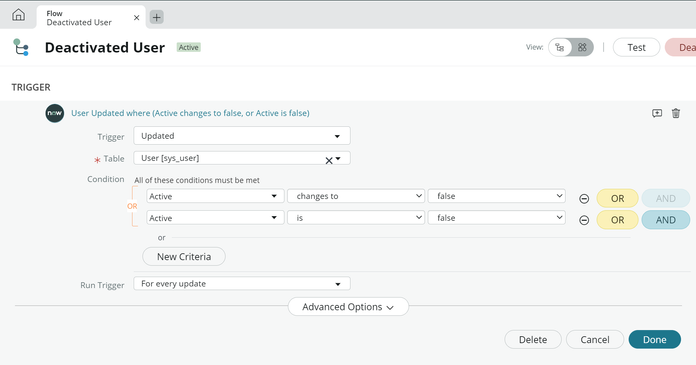This screenshot has width=696, height=365.
Task: Open first row Active field dropdown
Action: click(215, 196)
